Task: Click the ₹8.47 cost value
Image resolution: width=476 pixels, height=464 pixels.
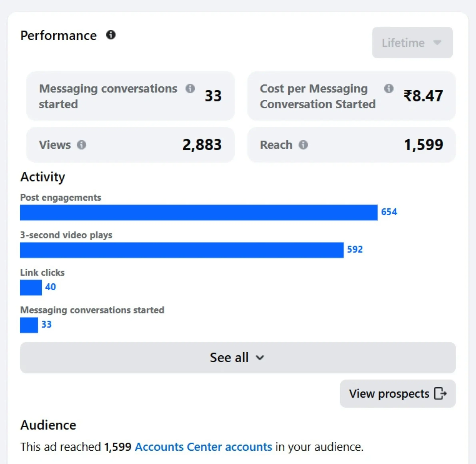Action: click(x=423, y=96)
